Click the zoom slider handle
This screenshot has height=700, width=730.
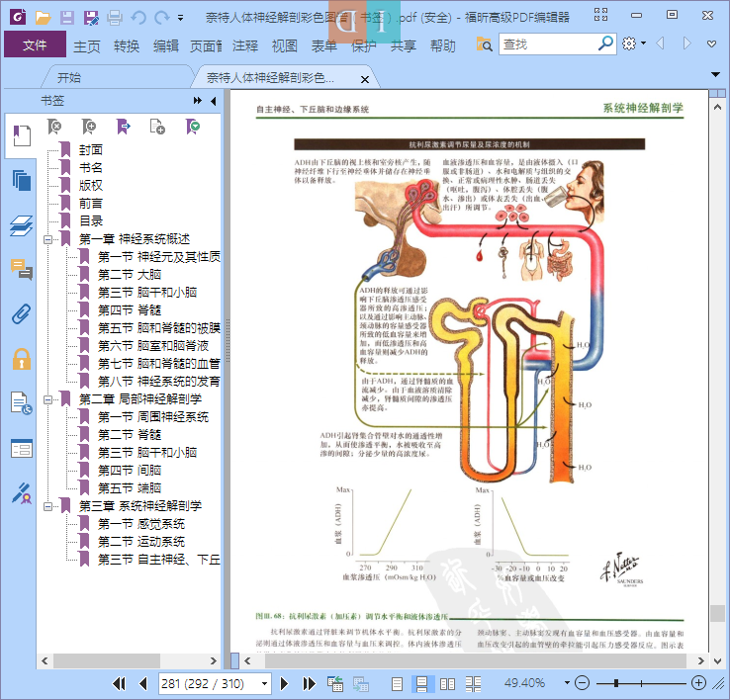[x=616, y=683]
